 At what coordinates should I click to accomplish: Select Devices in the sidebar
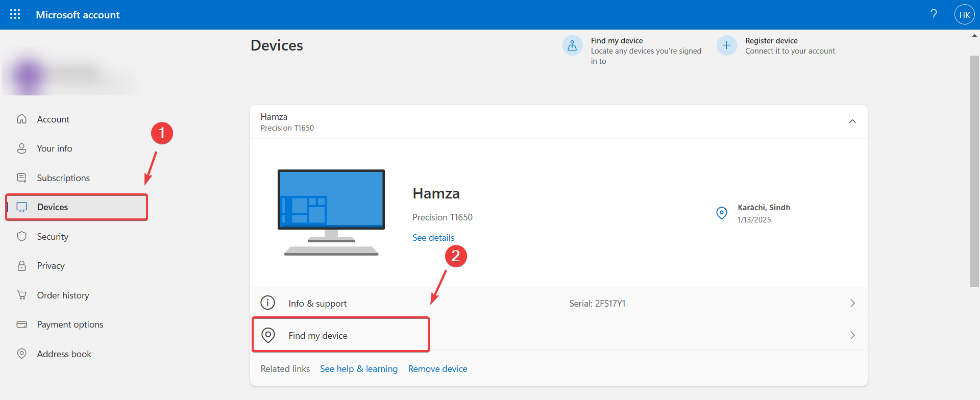77,207
